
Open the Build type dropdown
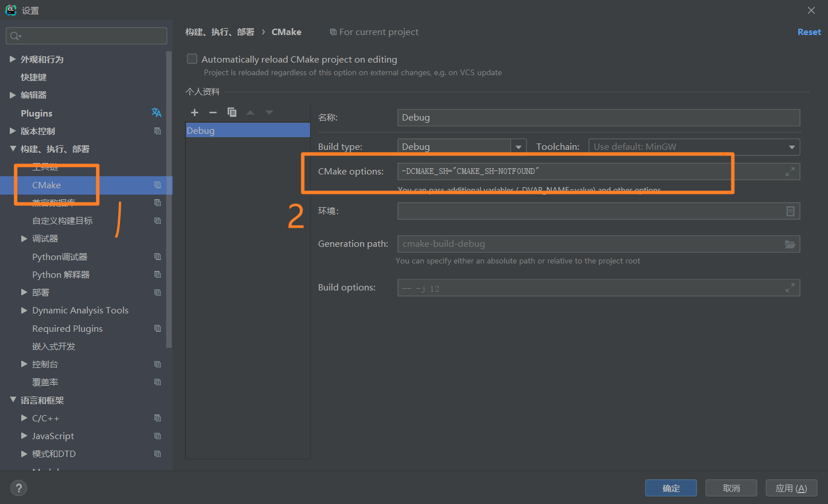tap(519, 147)
